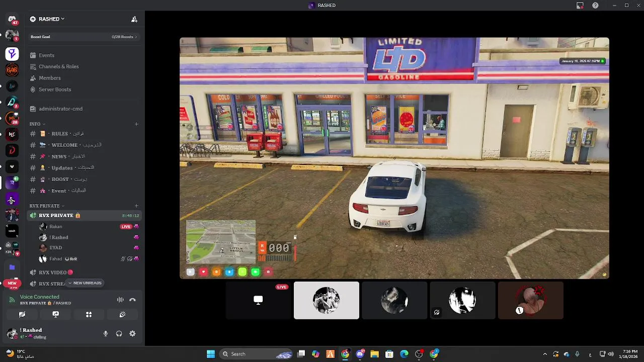Open Microsoft Store on the taskbar
This screenshot has width=644, height=362.
(x=389, y=354)
